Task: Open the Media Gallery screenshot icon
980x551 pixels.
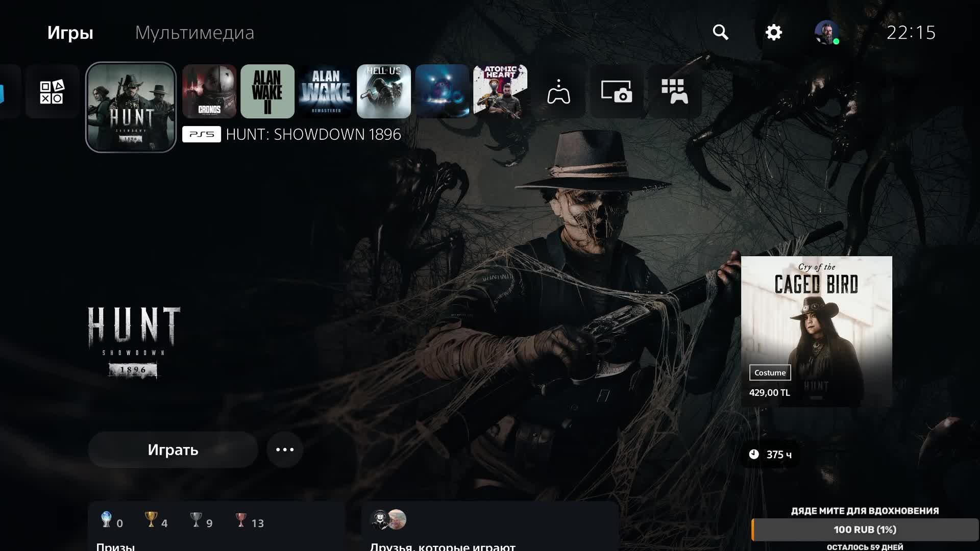Action: (x=617, y=92)
